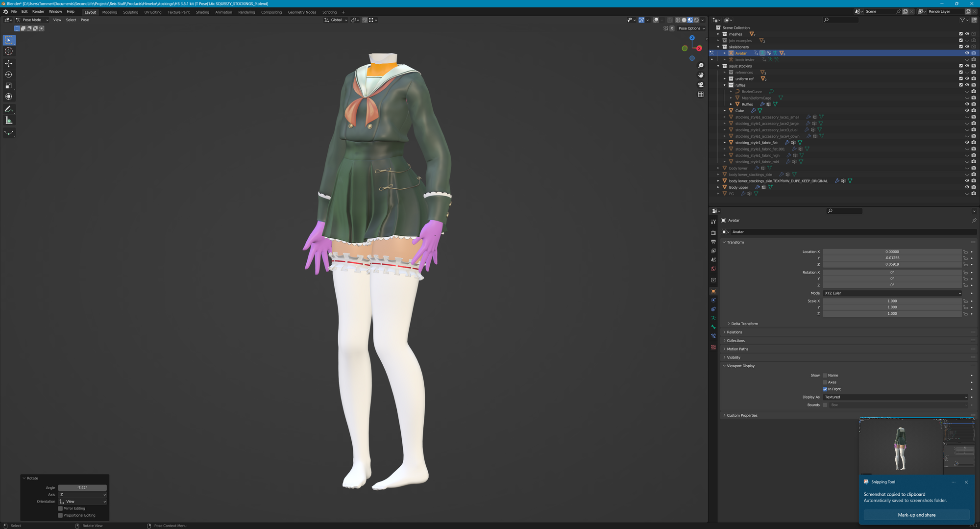Enable the Mirror Editing checkbox
This screenshot has height=529, width=980.
tap(61, 508)
